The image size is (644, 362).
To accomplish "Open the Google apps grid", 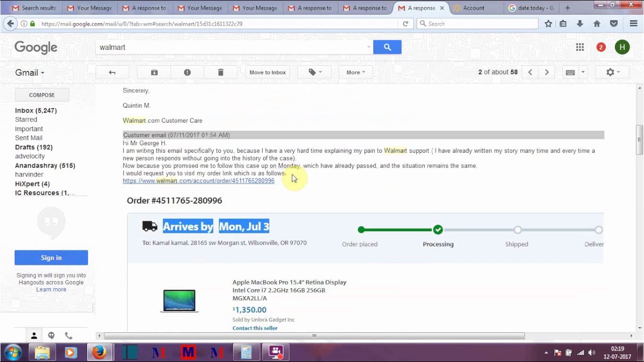I will coord(580,47).
